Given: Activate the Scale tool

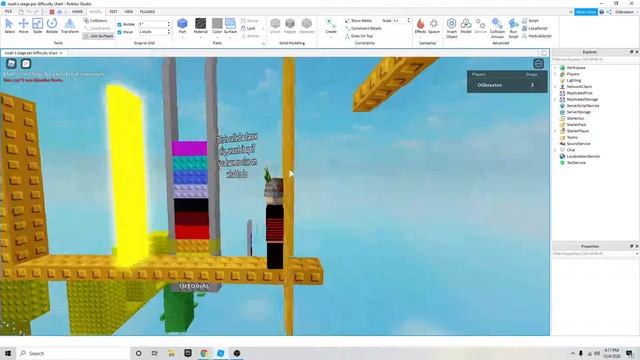Looking at the screenshot, I should [x=37, y=26].
